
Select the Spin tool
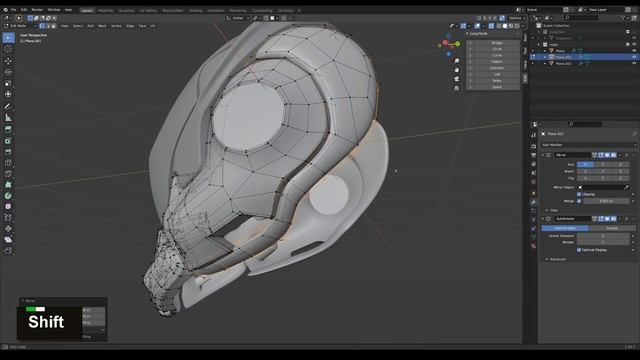pos(8,196)
